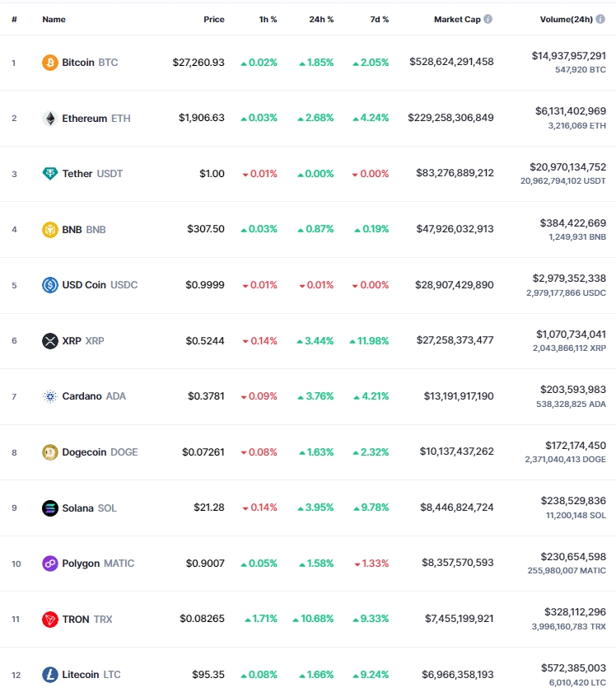Click the TRON red icon
Viewport: 616px width, 697px height.
[x=49, y=620]
